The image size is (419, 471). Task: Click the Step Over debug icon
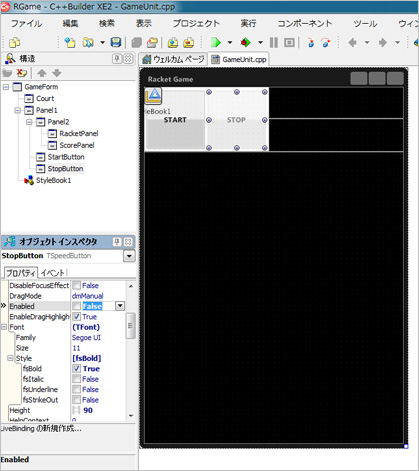(x=326, y=43)
